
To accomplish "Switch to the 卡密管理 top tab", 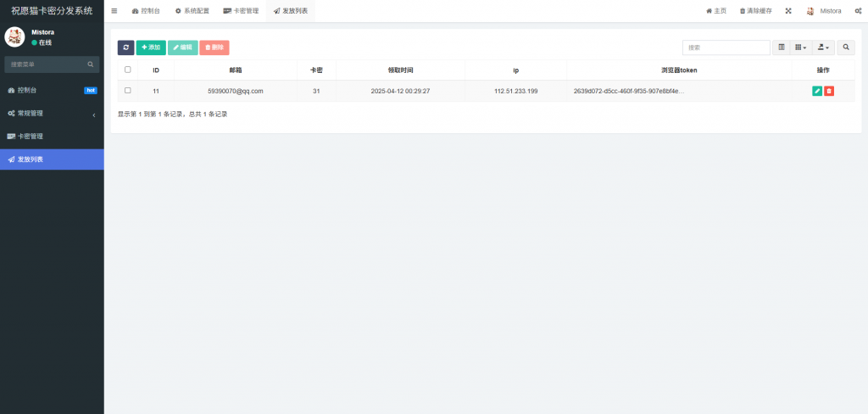I will (x=241, y=11).
